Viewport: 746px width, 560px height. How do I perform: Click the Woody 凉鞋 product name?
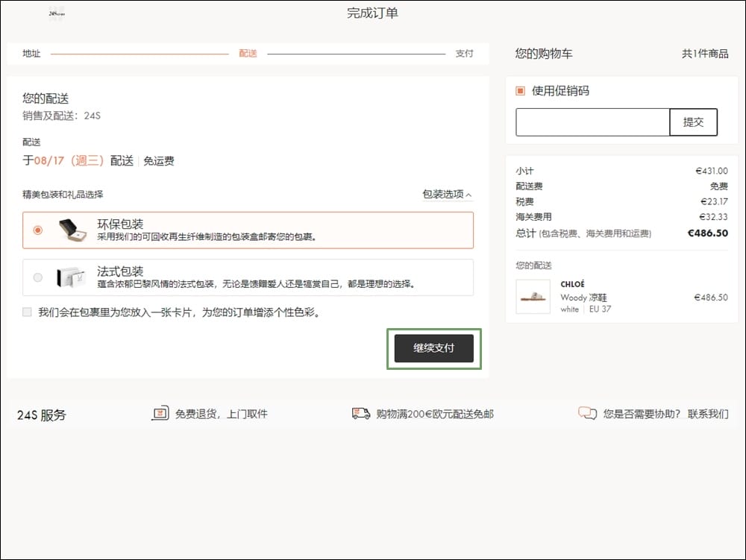[x=584, y=298]
